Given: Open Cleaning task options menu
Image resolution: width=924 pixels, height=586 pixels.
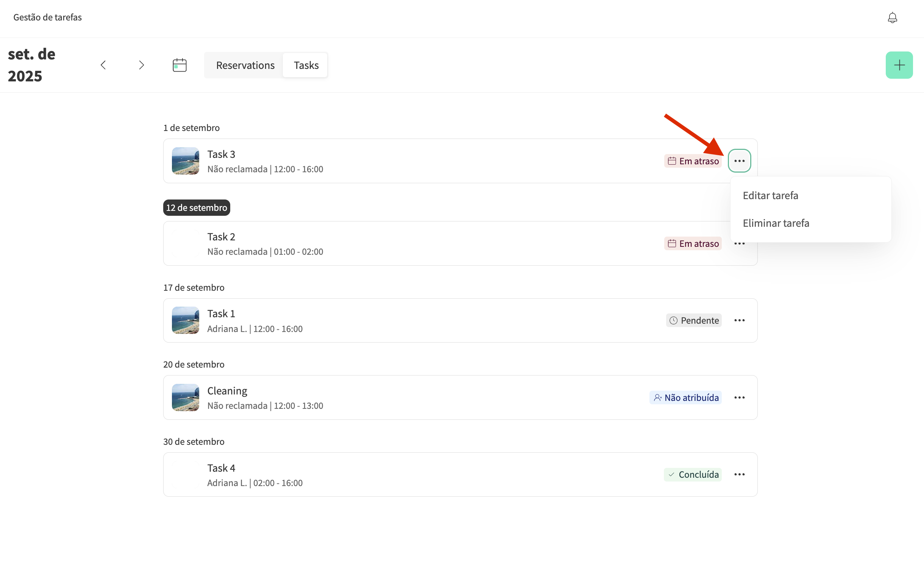Looking at the screenshot, I should (739, 398).
